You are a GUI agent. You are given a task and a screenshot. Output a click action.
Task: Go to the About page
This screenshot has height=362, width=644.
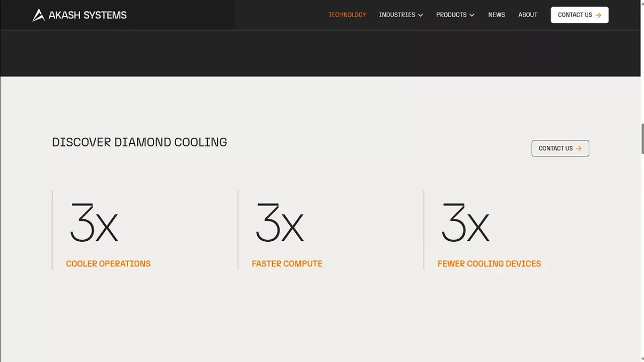pyautogui.click(x=528, y=15)
